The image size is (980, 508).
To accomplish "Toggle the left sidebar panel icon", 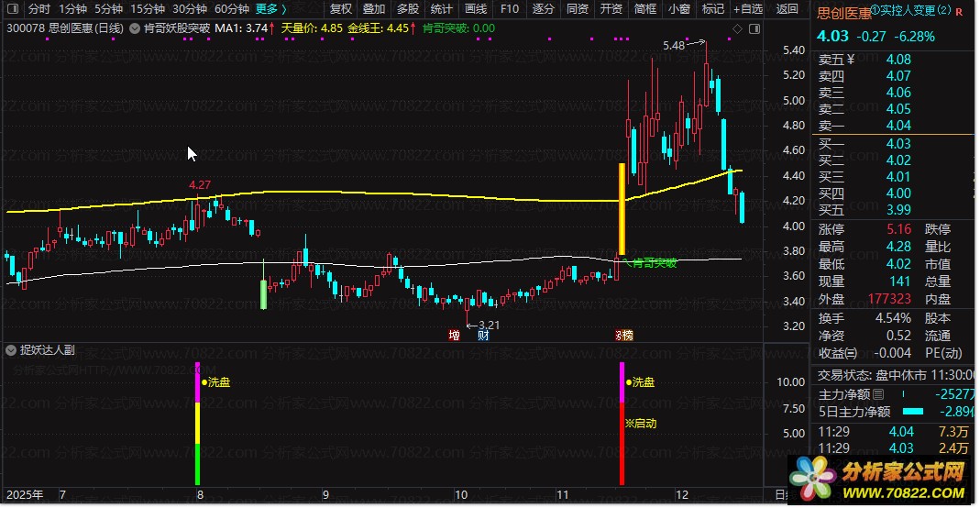I will click(13, 9).
